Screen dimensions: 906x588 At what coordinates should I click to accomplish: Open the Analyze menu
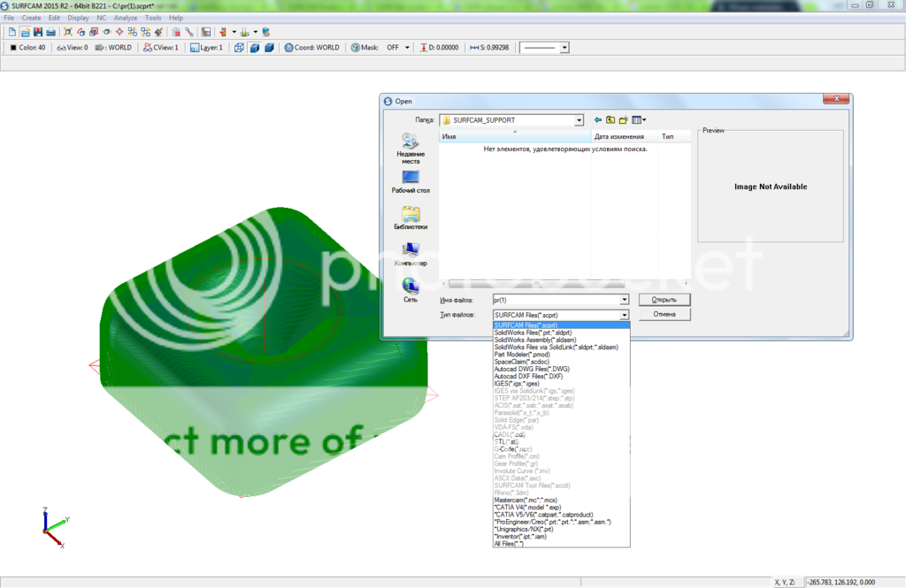click(126, 18)
